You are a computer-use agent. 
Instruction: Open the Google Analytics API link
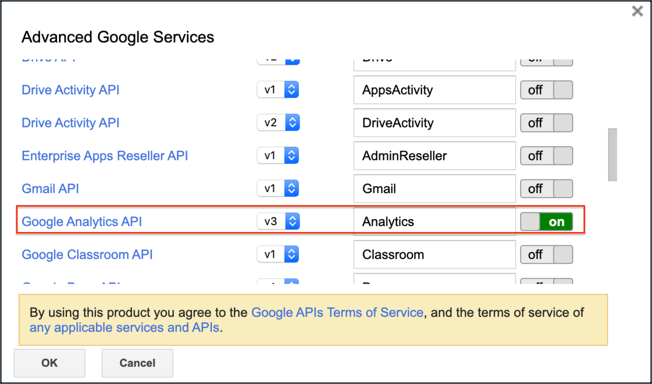[82, 221]
